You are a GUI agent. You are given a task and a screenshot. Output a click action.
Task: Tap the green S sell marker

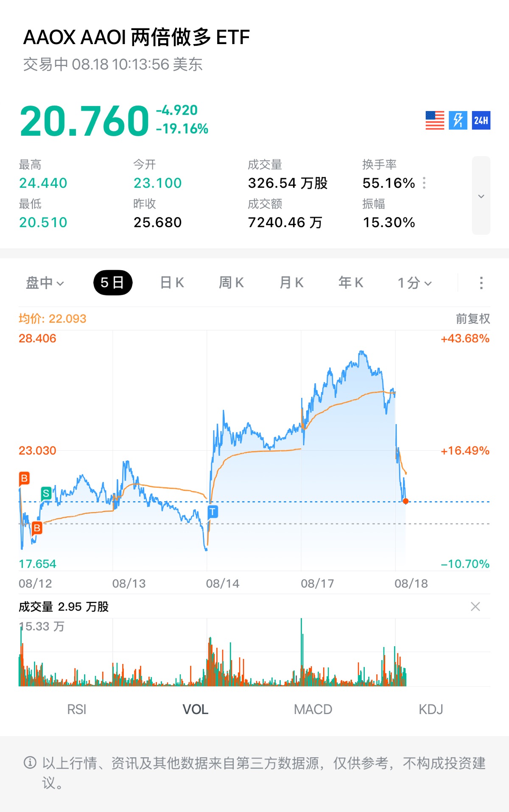[x=46, y=493]
